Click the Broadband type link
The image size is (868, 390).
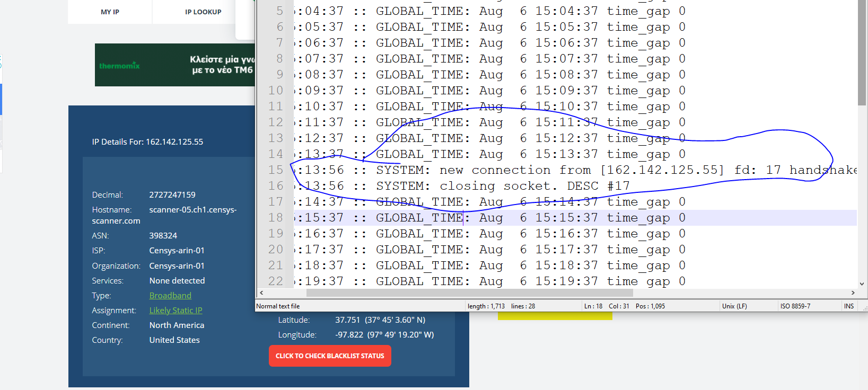[170, 295]
